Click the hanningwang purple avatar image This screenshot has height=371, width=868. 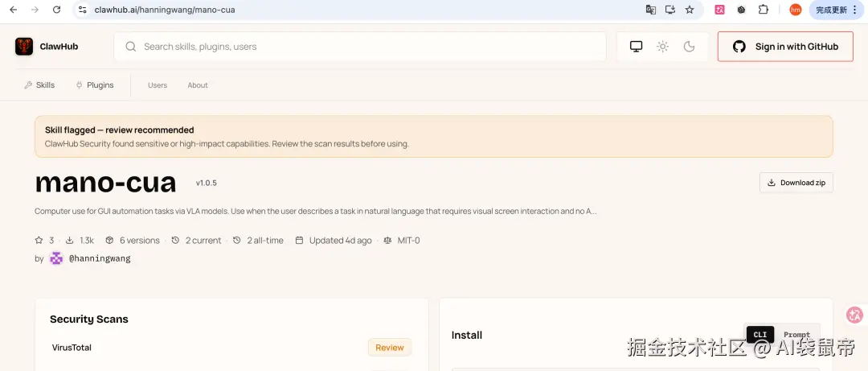(x=56, y=258)
